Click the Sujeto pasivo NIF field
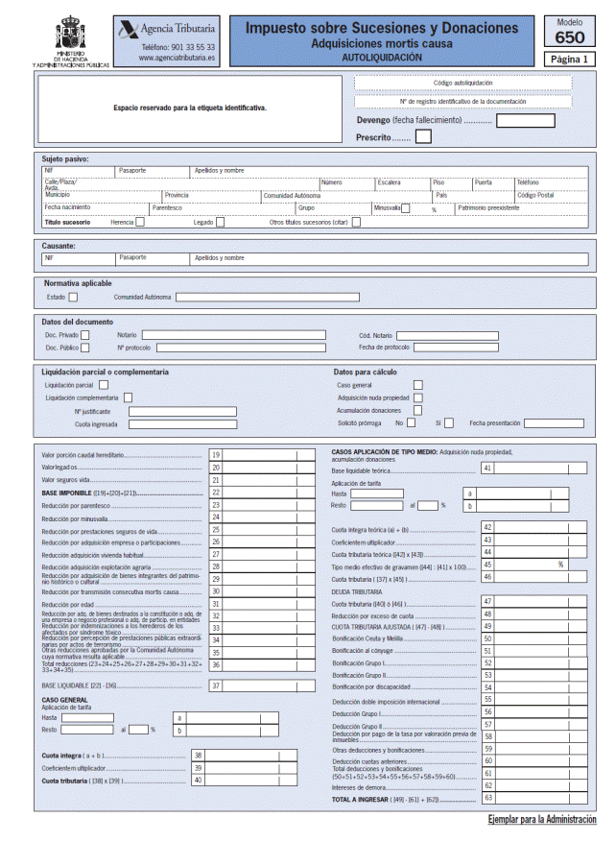The image size is (616, 842). pyautogui.click(x=79, y=173)
